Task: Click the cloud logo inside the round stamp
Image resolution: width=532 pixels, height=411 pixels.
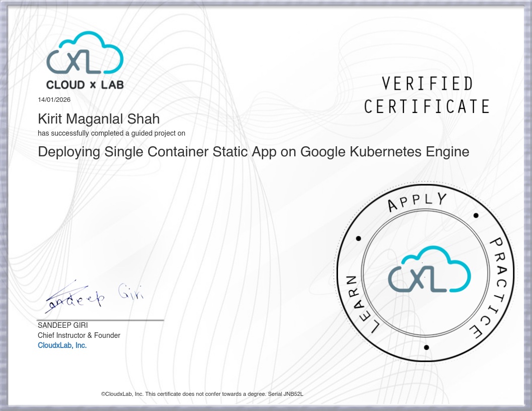Action: 429,270
